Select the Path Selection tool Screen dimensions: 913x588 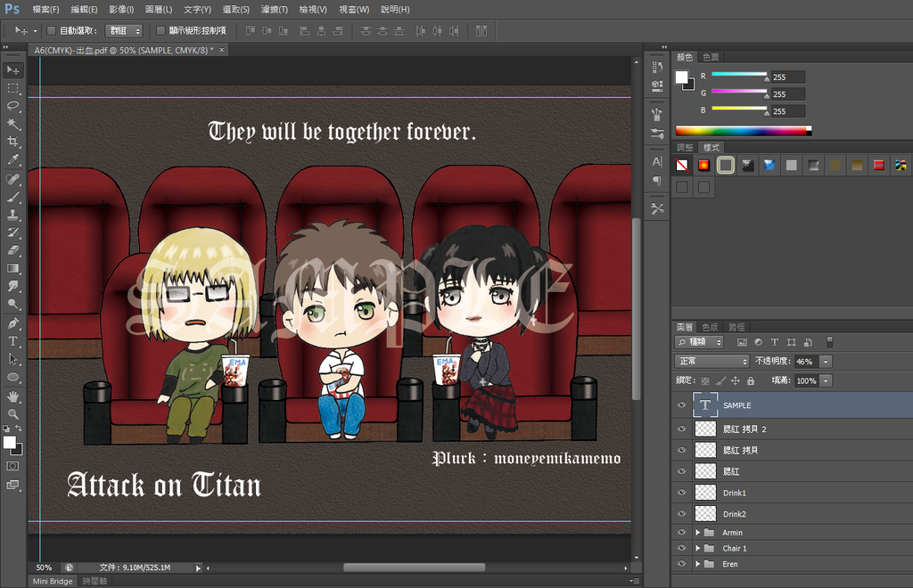(x=12, y=359)
